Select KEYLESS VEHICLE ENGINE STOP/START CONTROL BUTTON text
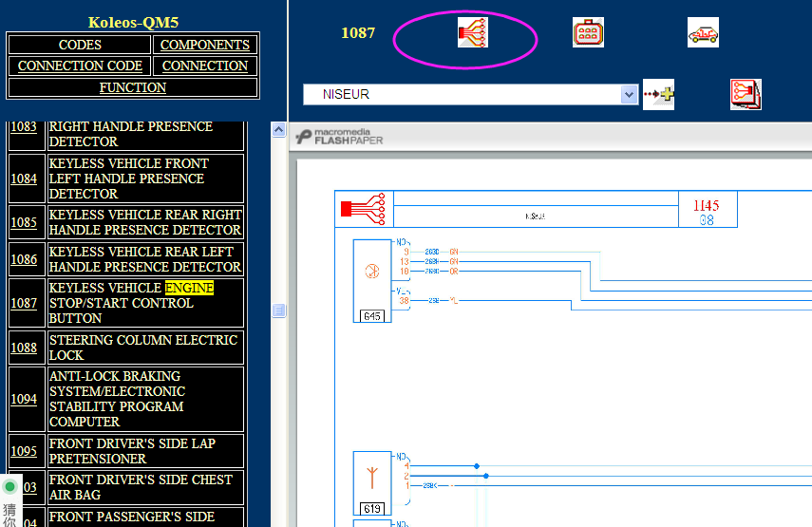Screen dimensions: 812x527 pos(131,303)
